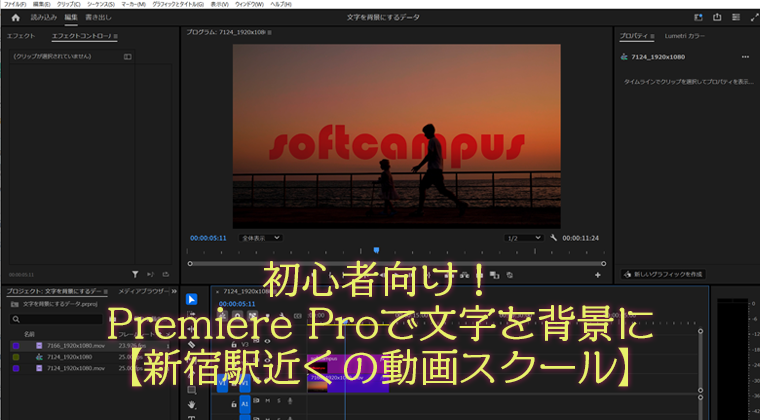Screen dimensions: 760x420
Task: Click the Project panel search field
Action: coord(56,319)
